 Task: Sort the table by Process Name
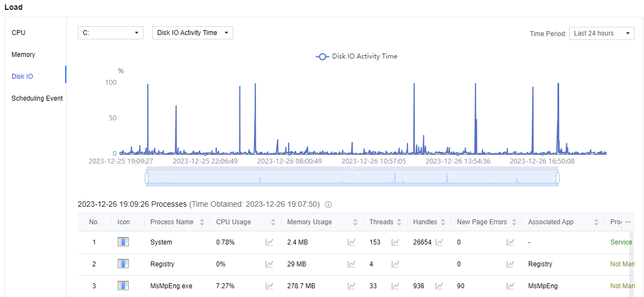202,222
